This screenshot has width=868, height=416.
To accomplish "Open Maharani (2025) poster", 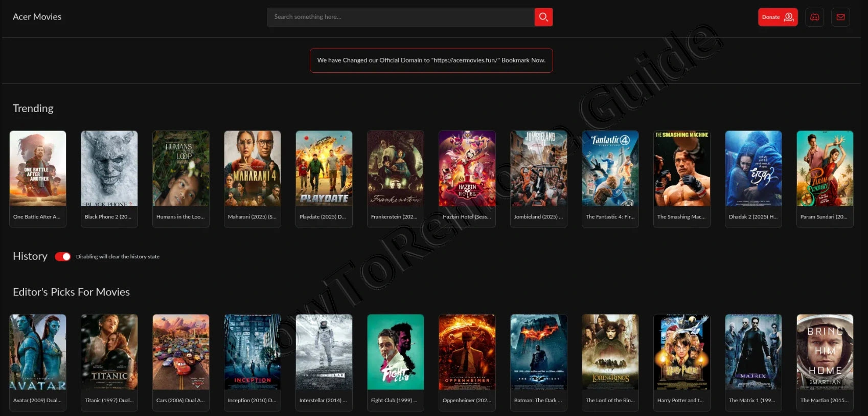I will coord(253,168).
